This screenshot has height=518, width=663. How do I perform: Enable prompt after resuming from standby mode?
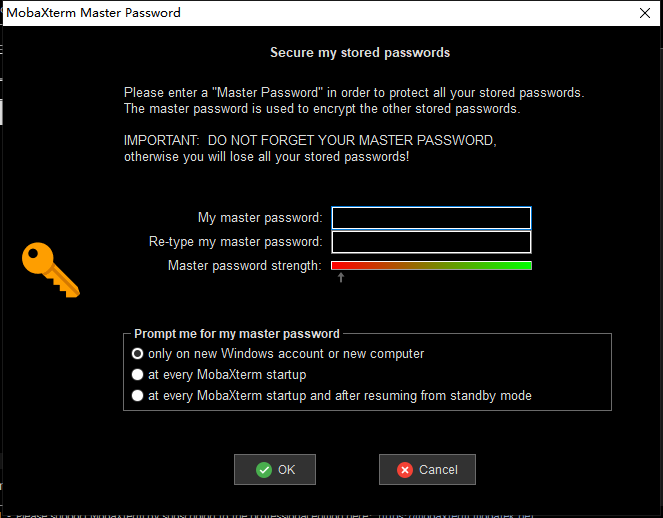pyautogui.click(x=137, y=396)
